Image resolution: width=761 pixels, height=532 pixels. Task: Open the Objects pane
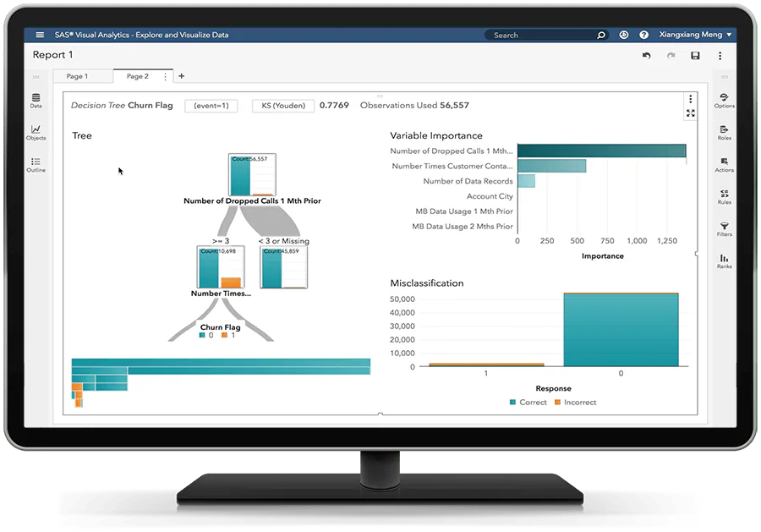[36, 133]
